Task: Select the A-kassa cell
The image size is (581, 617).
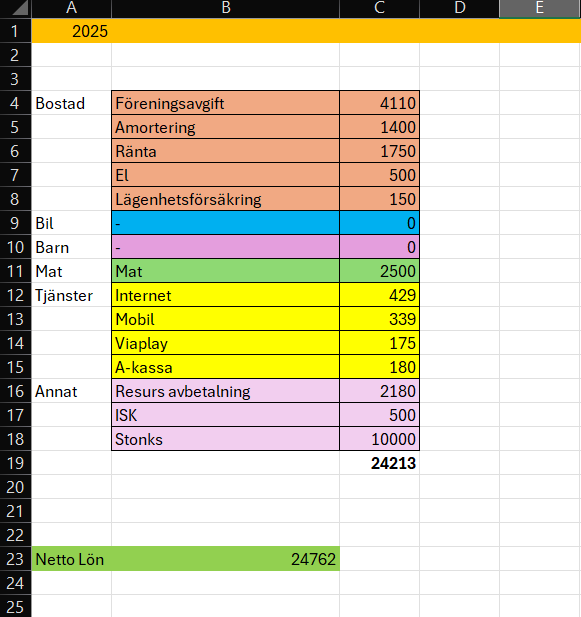Action: coord(225,367)
